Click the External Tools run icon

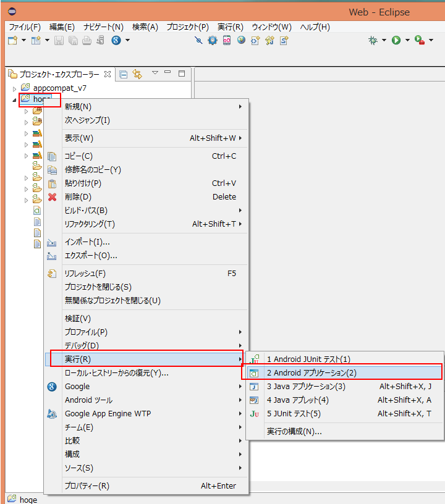[x=420, y=40]
